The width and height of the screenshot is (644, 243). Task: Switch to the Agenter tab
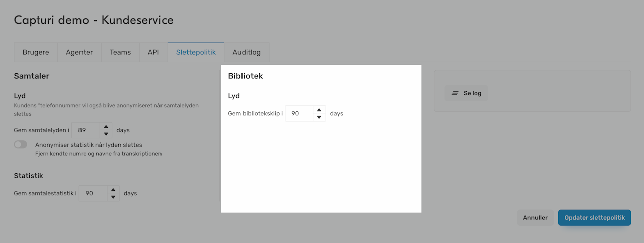79,52
